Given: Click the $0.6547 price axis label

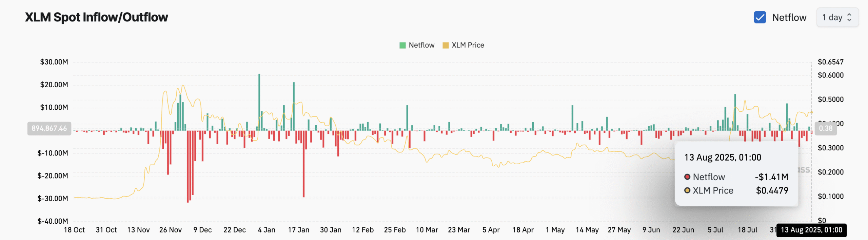Looking at the screenshot, I should point(830,62).
